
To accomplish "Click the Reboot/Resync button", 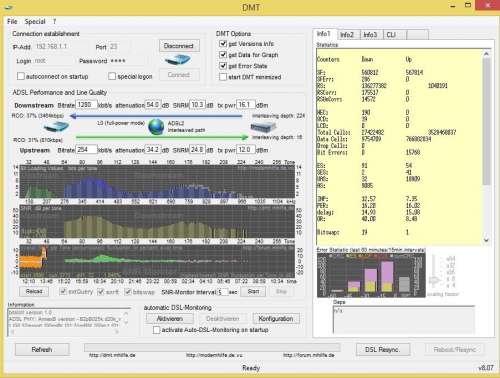I will pyautogui.click(x=454, y=349).
